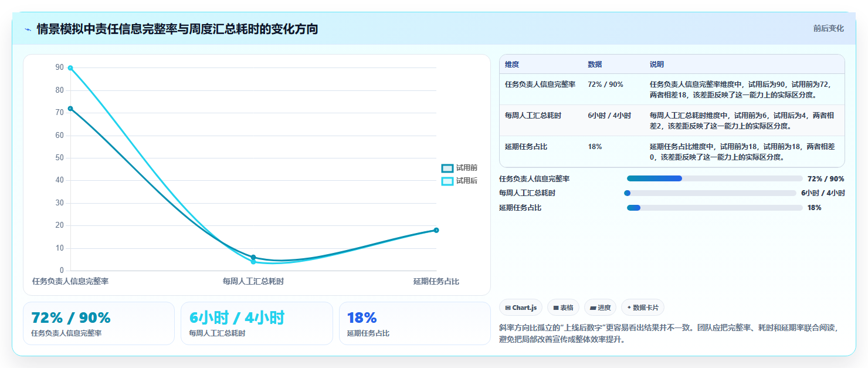The width and height of the screenshot is (868, 368).
Task: Click the 6小时 / 4小时 data card
Action: click(256, 323)
